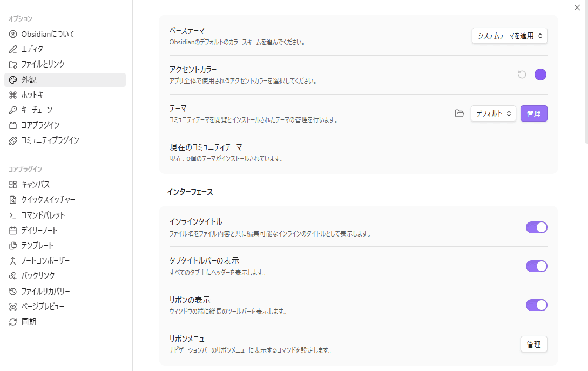
Task: Click the ファイルリカバリー clock icon
Action: (12, 291)
